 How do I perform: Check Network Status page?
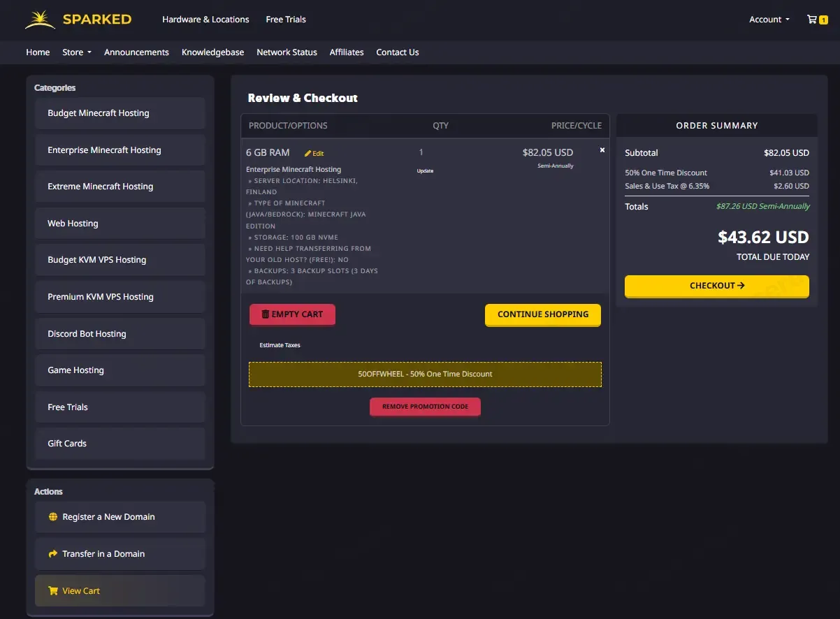click(287, 52)
